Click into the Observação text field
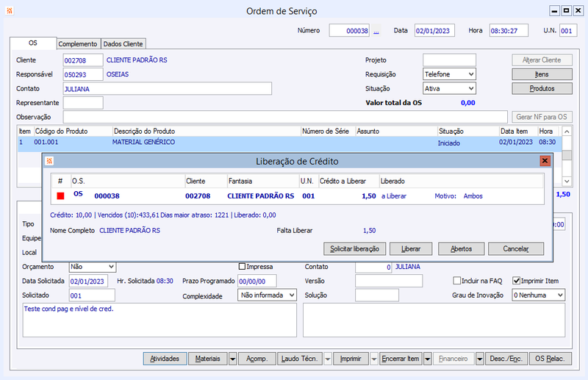Image resolution: width=588 pixels, height=380 pixels. coord(284,117)
